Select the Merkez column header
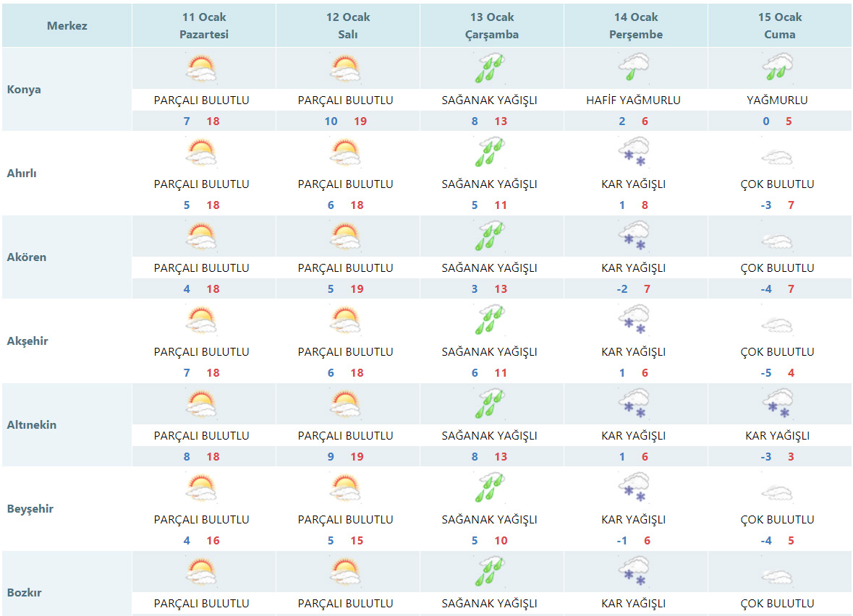The height and width of the screenshot is (616, 853). coord(67,26)
